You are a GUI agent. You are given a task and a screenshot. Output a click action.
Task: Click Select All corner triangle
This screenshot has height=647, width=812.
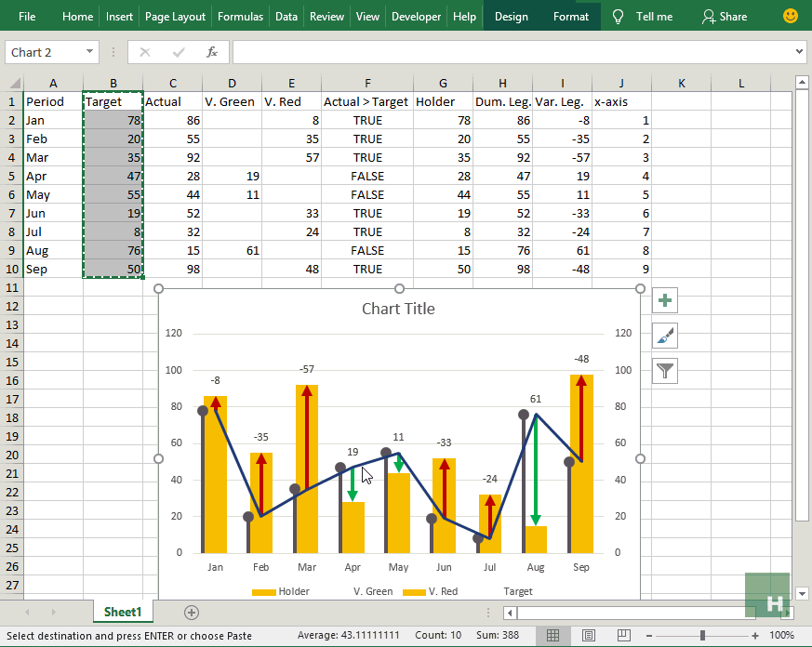[15, 83]
